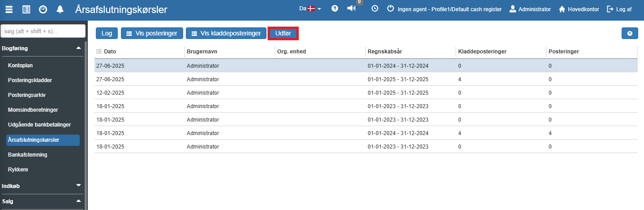Open the list view icon in the header

pyautogui.click(x=26, y=9)
